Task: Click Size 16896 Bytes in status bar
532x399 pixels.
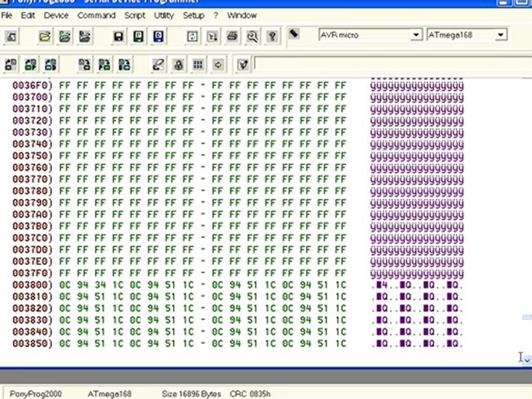Action: tap(191, 394)
